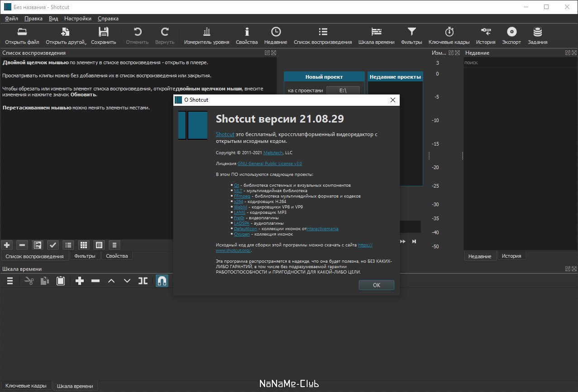Open the timeline hamburger menu
Viewport: 578px width, 392px height.
[10, 281]
